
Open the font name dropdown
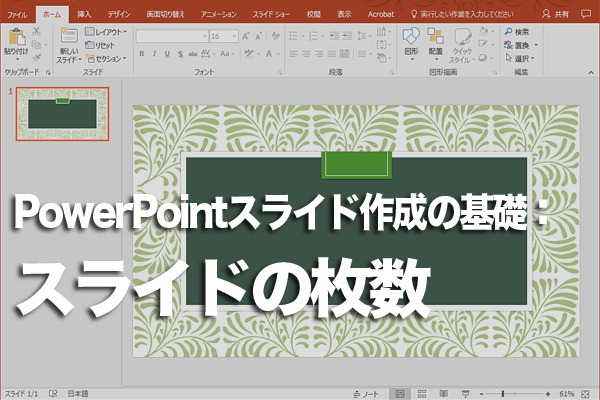pyautogui.click(x=205, y=36)
